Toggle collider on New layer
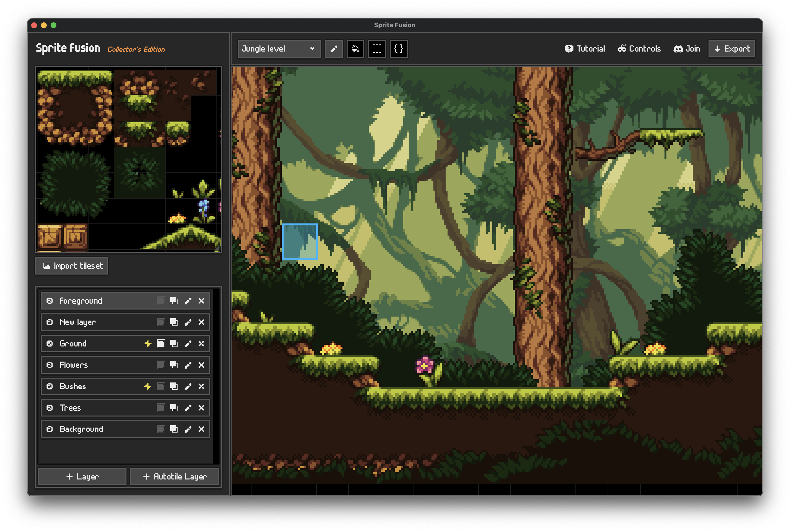The width and height of the screenshot is (790, 532). (x=161, y=322)
